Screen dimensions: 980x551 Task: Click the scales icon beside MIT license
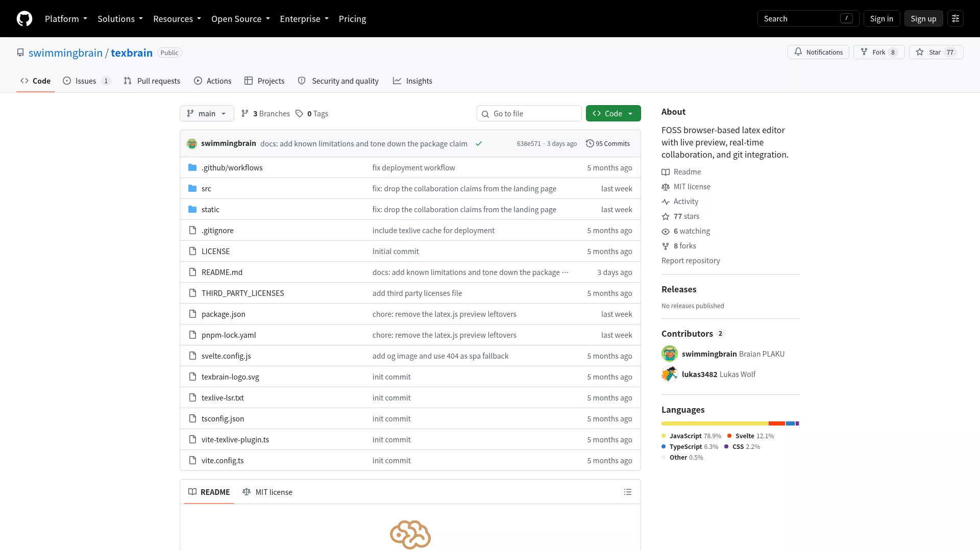pos(666,187)
